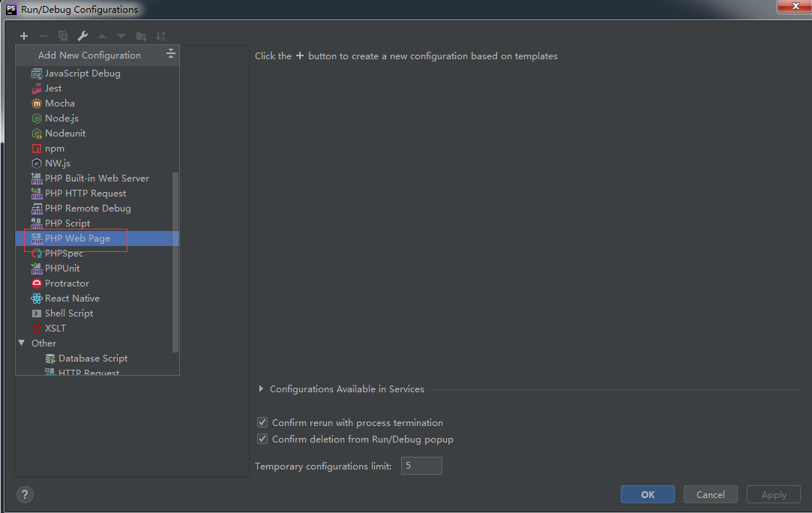Close the Run/Debug Configurations dialog
812x513 pixels.
click(795, 6)
